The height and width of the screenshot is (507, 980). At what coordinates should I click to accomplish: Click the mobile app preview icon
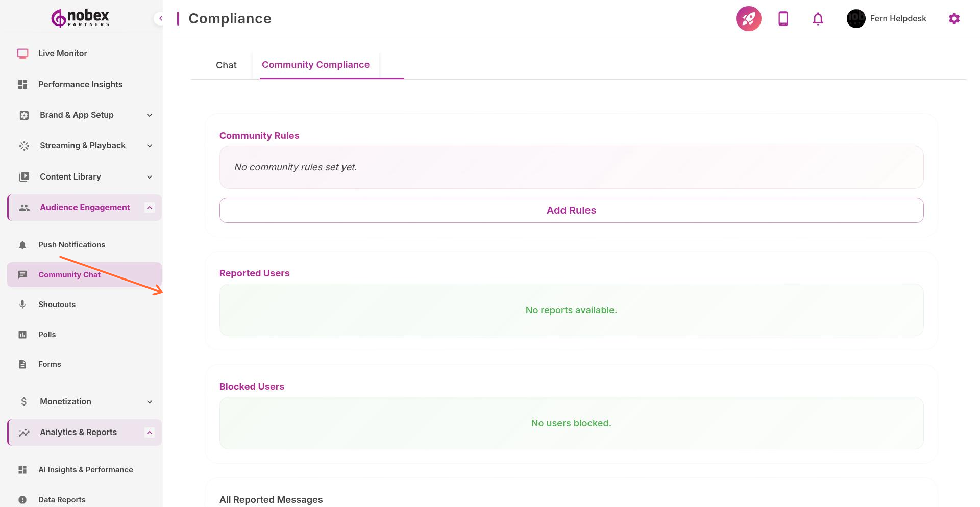[782, 18]
